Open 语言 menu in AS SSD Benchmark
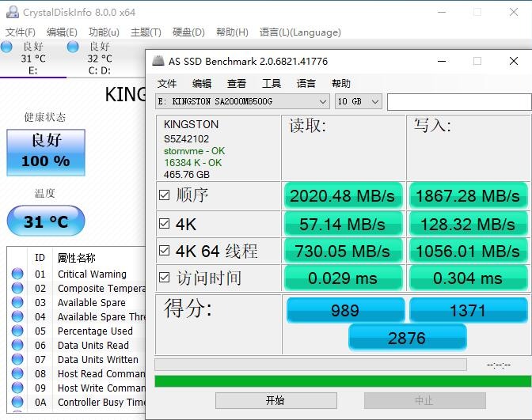Screen dimensions: 532x420 tap(306, 83)
